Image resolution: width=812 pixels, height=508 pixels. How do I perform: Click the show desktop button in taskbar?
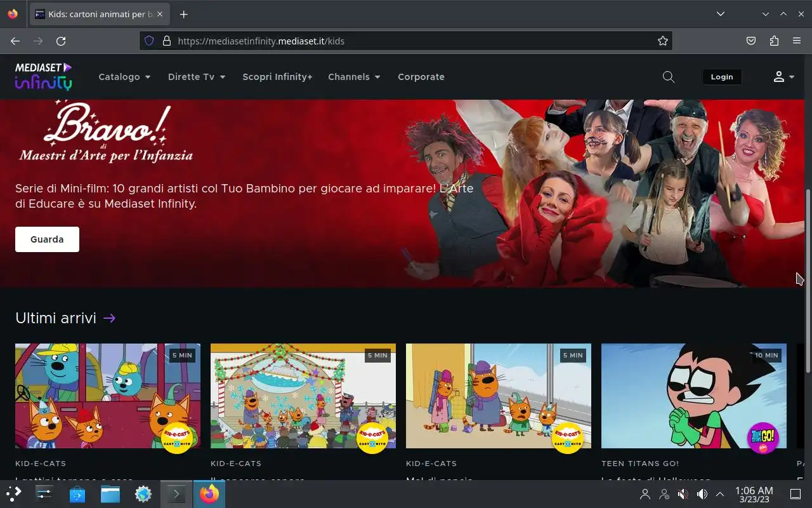pos(796,494)
